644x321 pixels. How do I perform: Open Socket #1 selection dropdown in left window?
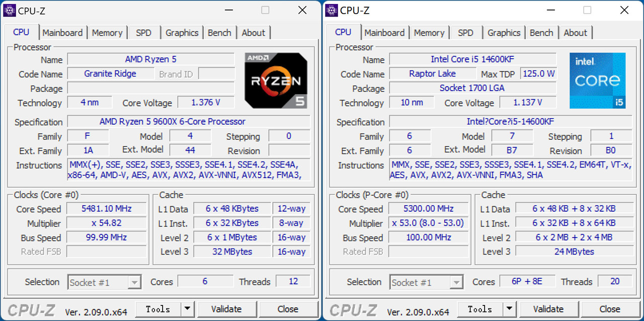[x=104, y=282]
